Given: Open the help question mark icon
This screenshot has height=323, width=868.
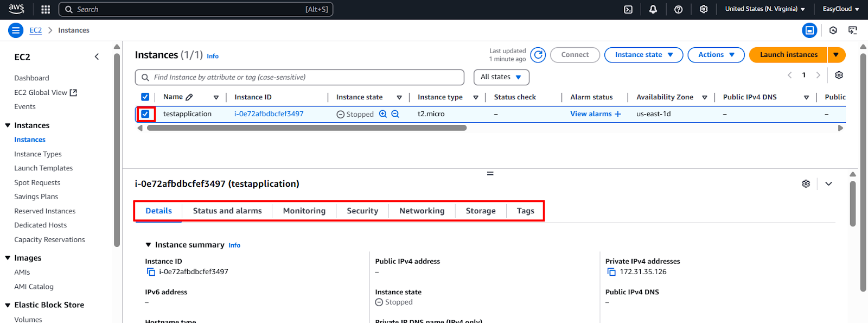Looking at the screenshot, I should (678, 9).
